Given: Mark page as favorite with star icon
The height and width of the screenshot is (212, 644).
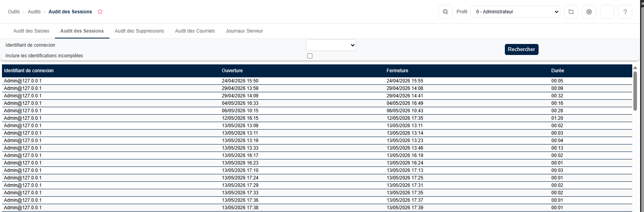Looking at the screenshot, I should click(x=100, y=12).
